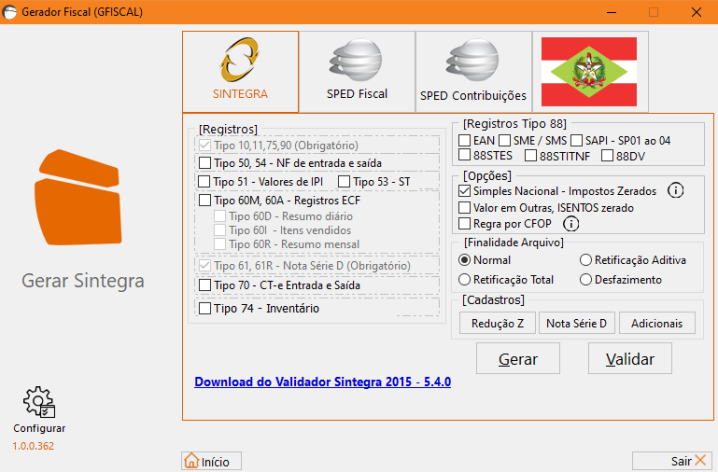Open Nota Série D cadastro
The height and width of the screenshot is (472, 718).
pyautogui.click(x=577, y=323)
